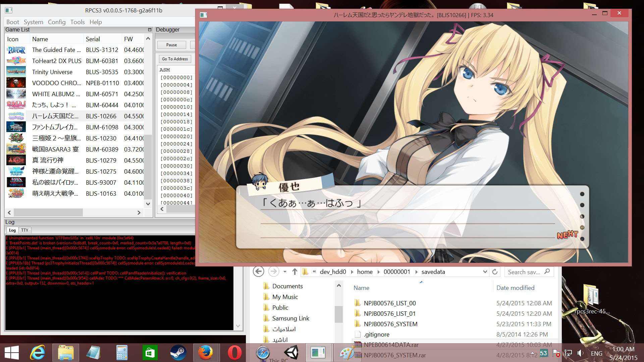Open Steam from the taskbar
This screenshot has width=644, height=362.
178,353
